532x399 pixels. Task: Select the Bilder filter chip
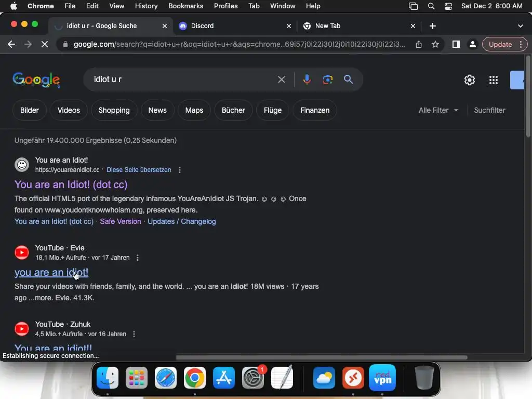click(30, 110)
